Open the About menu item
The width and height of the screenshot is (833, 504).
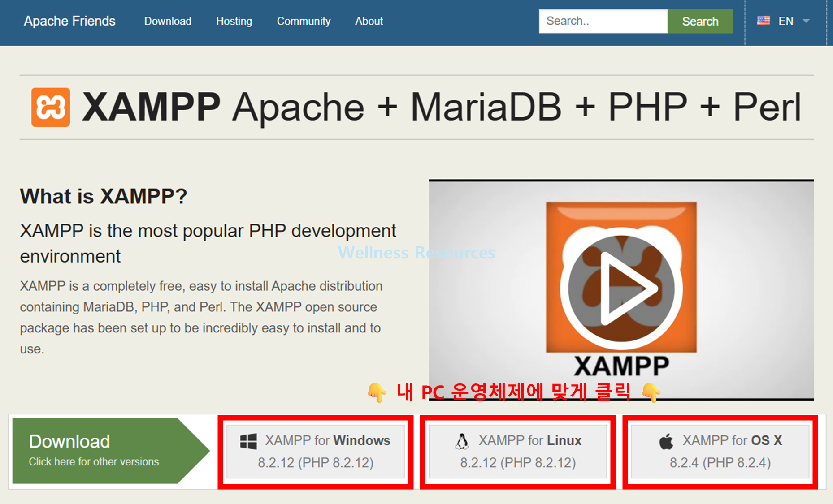(x=369, y=21)
